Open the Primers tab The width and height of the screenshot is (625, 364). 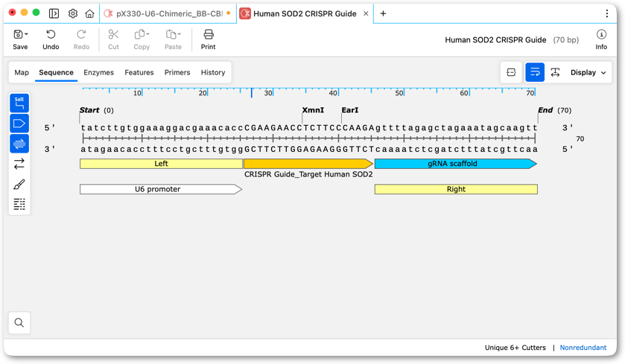click(x=177, y=72)
